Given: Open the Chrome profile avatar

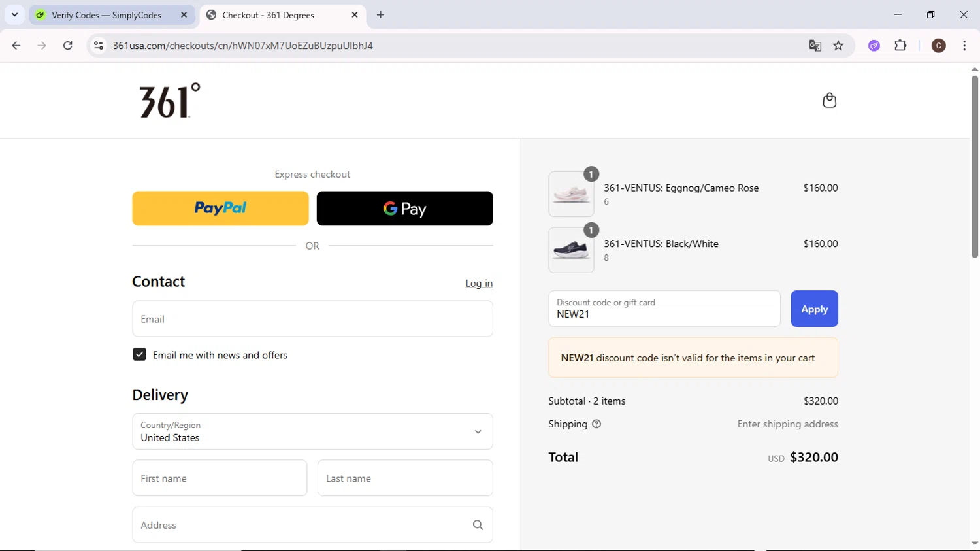Looking at the screenshot, I should click(x=938, y=46).
